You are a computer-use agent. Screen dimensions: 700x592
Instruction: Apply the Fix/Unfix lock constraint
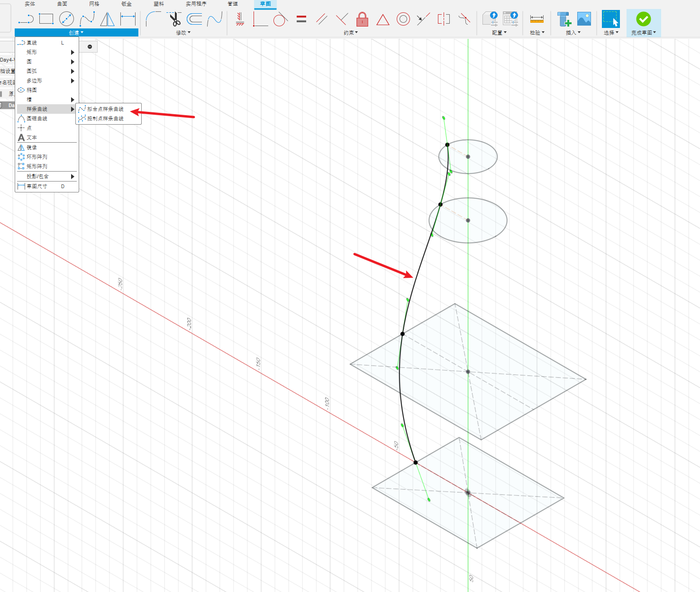tap(362, 19)
